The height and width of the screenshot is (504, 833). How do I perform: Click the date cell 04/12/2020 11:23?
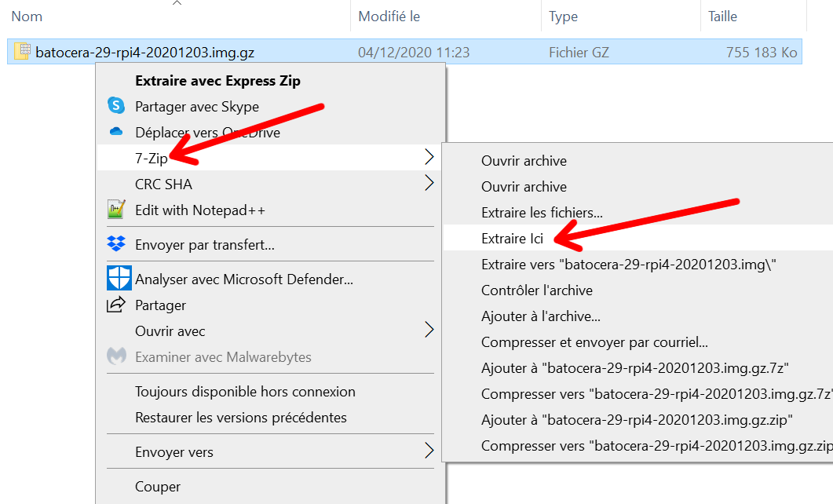point(414,53)
